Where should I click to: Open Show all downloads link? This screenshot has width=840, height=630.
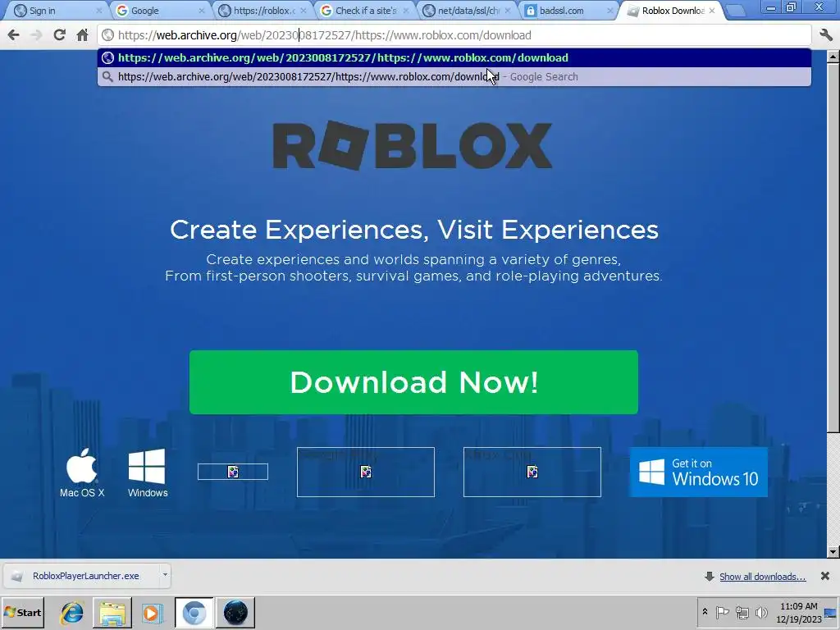coord(762,577)
